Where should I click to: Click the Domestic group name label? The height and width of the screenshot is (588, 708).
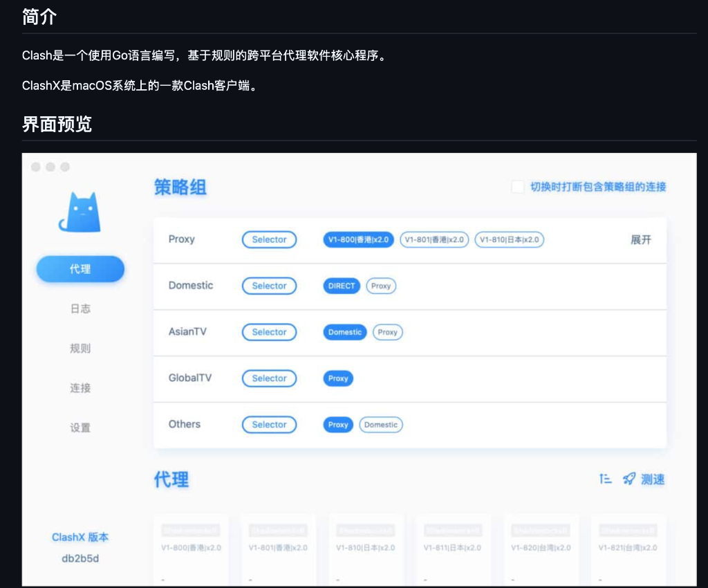pos(191,286)
